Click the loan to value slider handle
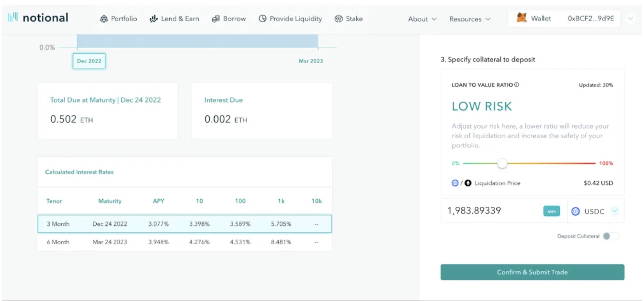Viewport: 644px width, 301px height. coord(502,164)
